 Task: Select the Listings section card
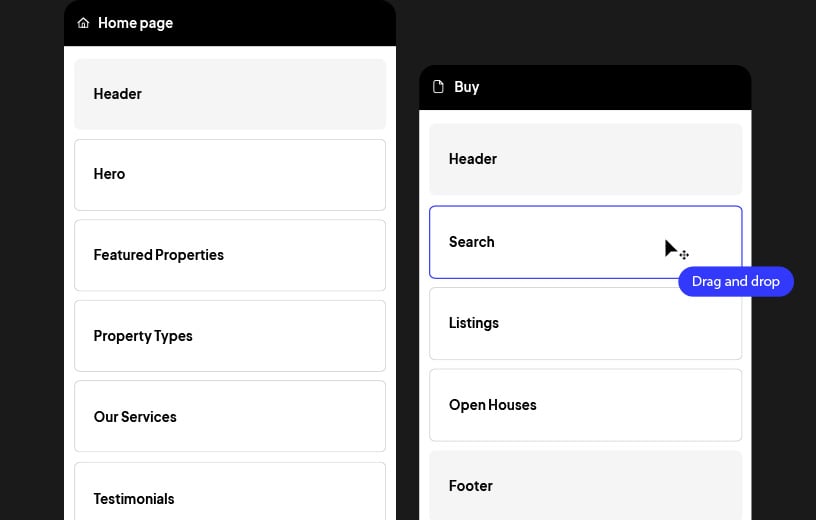coord(585,323)
